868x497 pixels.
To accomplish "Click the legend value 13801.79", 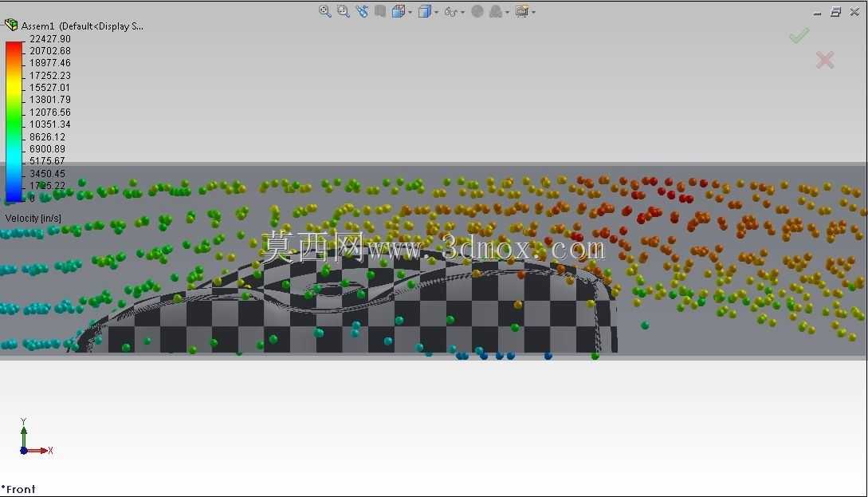I will [x=50, y=100].
